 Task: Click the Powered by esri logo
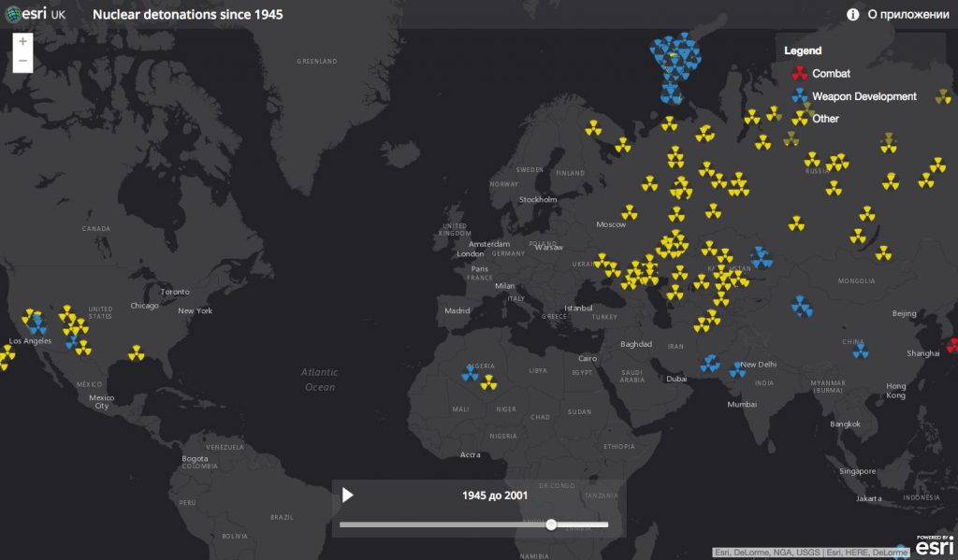point(936,545)
